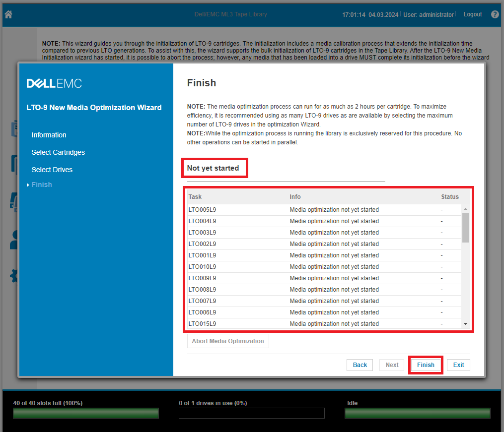Click the 17:01:14 04.03.2024 timestamp
The height and width of the screenshot is (432, 504).
[x=370, y=15]
